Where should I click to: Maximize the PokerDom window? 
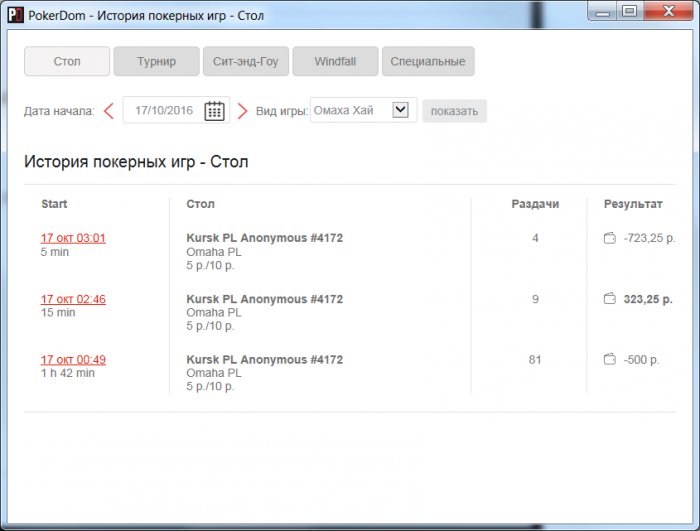[629, 12]
